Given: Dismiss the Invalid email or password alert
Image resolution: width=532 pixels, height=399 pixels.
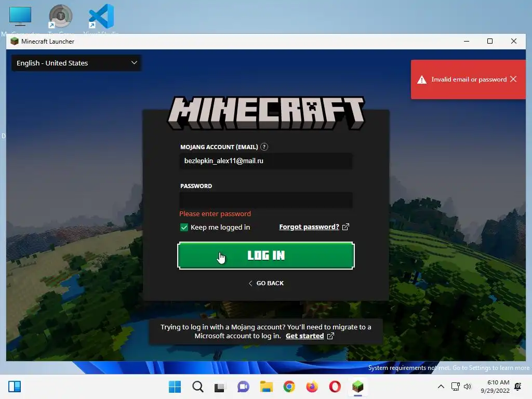Looking at the screenshot, I should click(x=513, y=79).
